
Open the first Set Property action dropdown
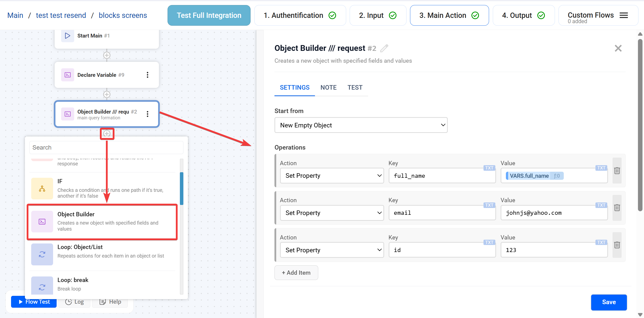tap(332, 175)
